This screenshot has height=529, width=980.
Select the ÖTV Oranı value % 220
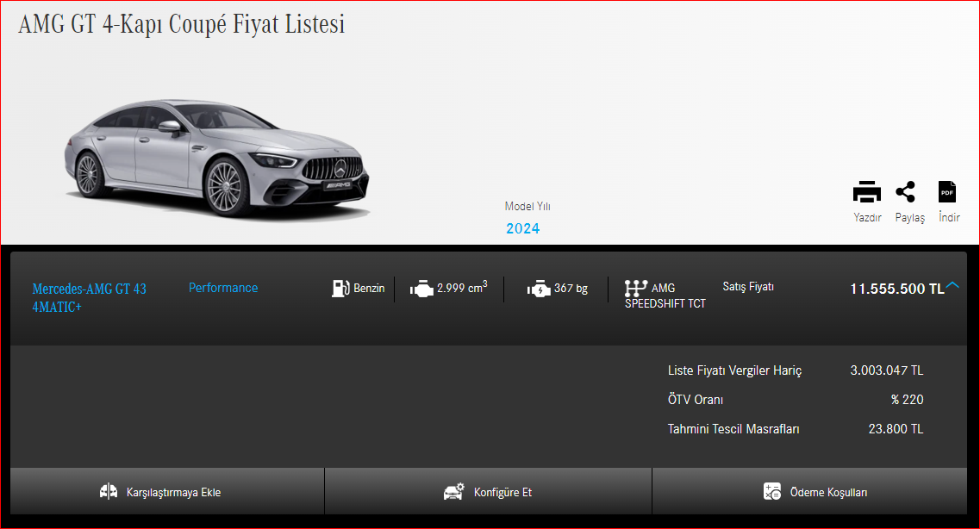(x=907, y=400)
